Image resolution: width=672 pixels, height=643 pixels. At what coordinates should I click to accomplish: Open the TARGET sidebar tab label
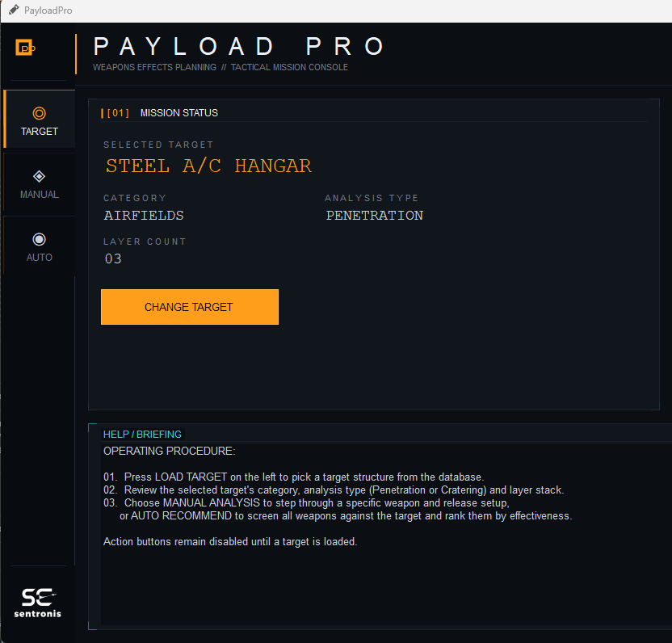40,132
